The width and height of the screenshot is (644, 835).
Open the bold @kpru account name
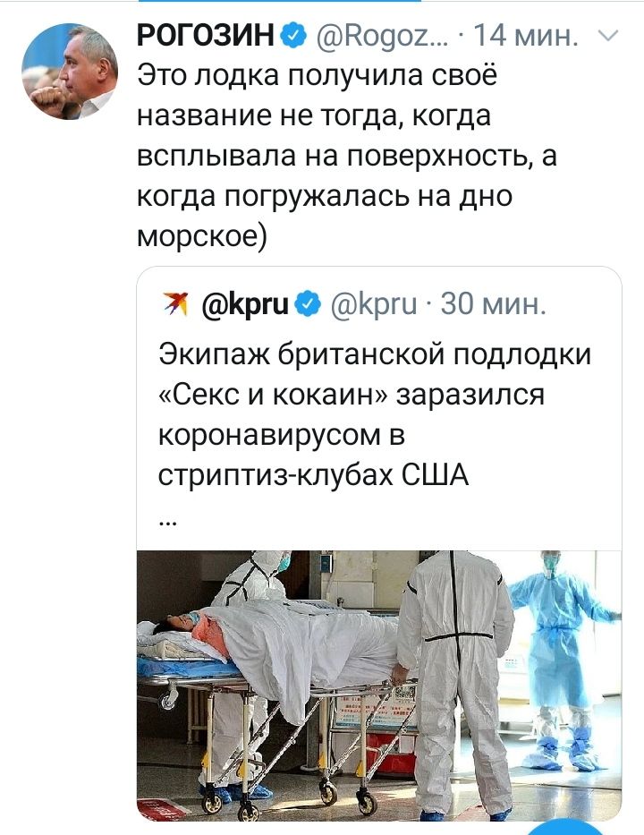coord(245,304)
